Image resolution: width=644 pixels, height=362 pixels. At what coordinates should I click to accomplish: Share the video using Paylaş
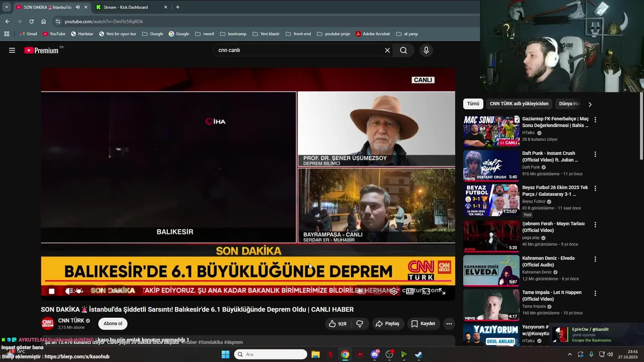tap(387, 324)
